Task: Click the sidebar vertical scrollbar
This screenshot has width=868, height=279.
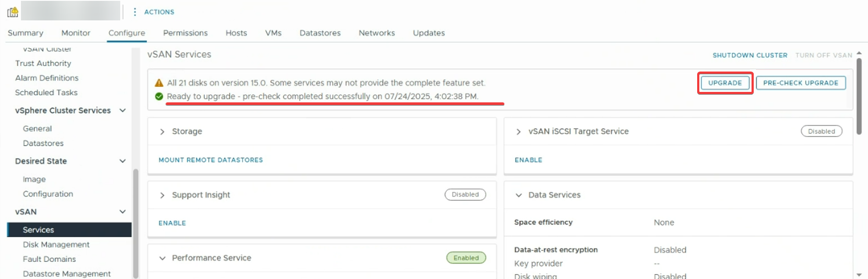Action: (136, 223)
